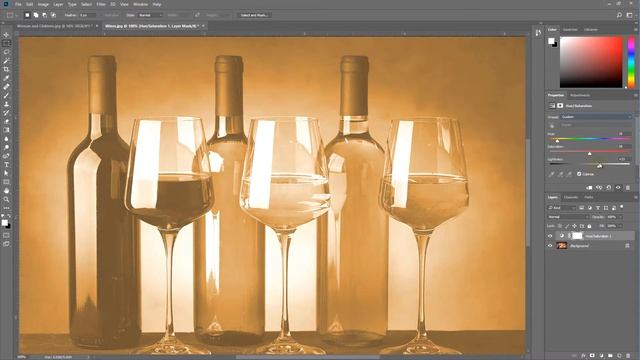Select the Hand tool
This screenshot has height=360, width=640.
pyautogui.click(x=6, y=191)
